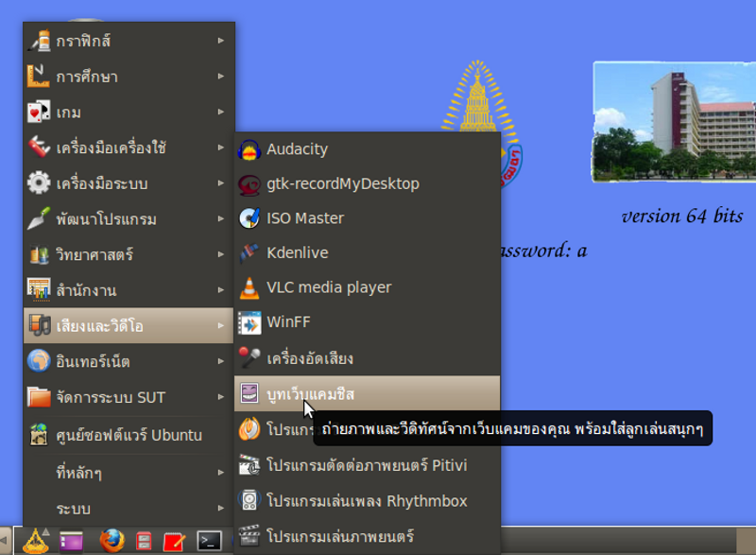Launch โปรแกรมเล่นเพลง Rhythmbox
This screenshot has height=555, width=756.
(368, 500)
